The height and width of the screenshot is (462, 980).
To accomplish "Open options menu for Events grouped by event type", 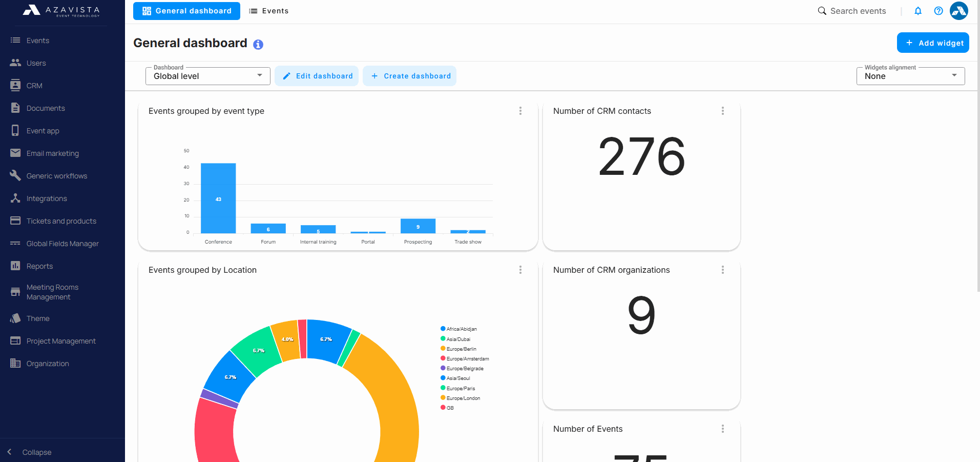I will click(520, 111).
